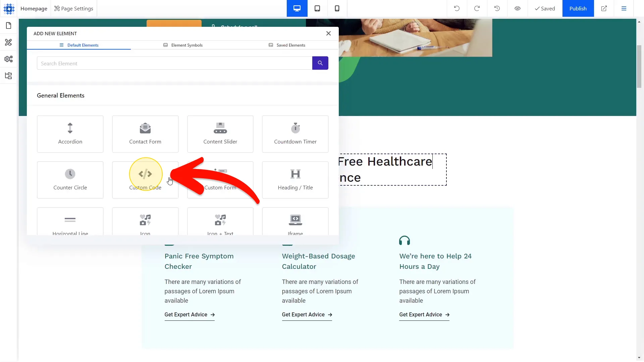This screenshot has width=644, height=362.
Task: Add the Counter Circle element
Action: pyautogui.click(x=70, y=180)
